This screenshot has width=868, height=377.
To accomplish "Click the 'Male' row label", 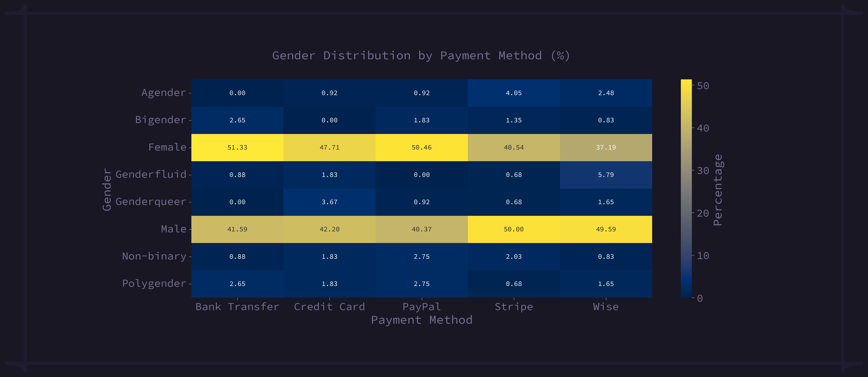I will [x=174, y=229].
